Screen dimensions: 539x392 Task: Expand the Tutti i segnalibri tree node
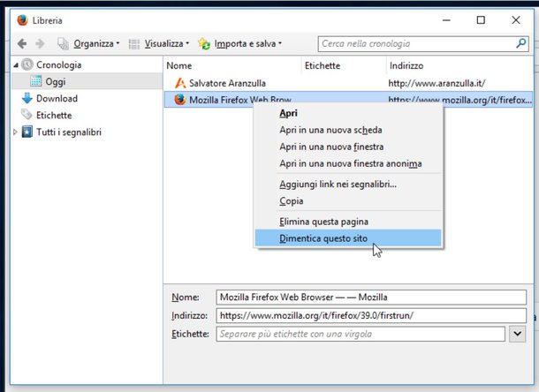click(15, 132)
